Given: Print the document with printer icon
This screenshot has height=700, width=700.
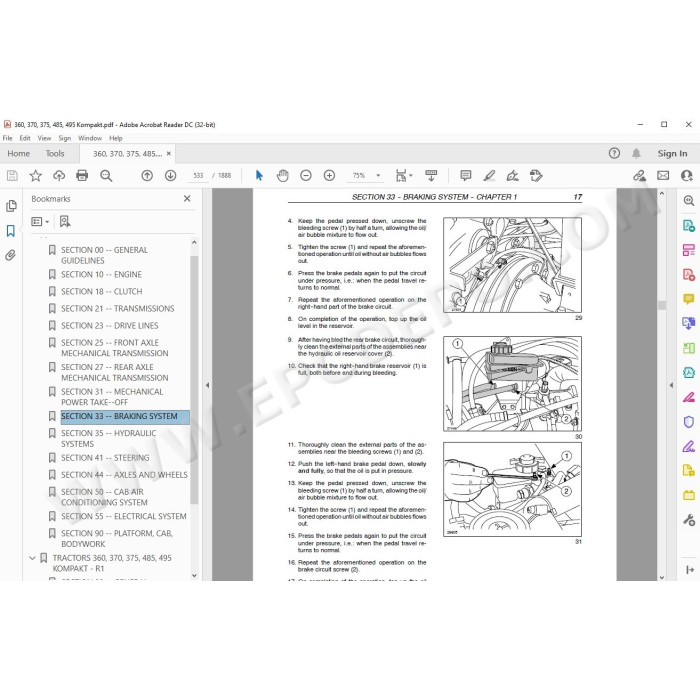Looking at the screenshot, I should (82, 175).
